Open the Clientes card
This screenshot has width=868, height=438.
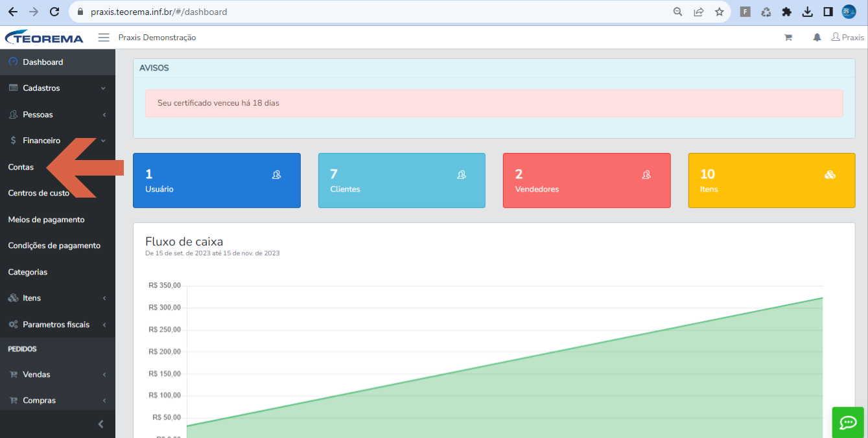pyautogui.click(x=402, y=180)
